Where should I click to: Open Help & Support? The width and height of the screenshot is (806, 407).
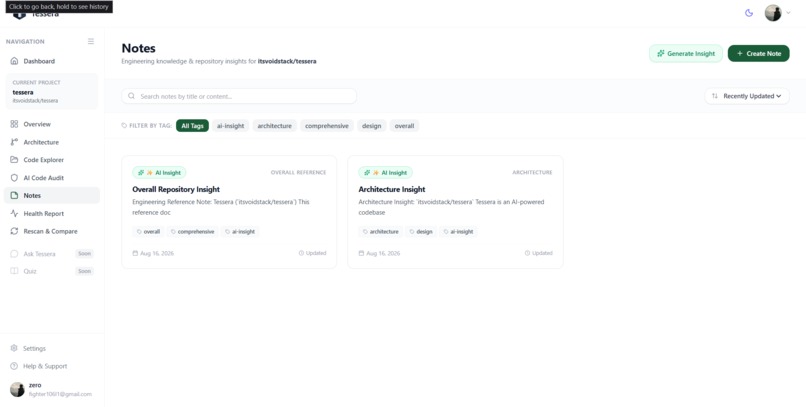pos(51,366)
